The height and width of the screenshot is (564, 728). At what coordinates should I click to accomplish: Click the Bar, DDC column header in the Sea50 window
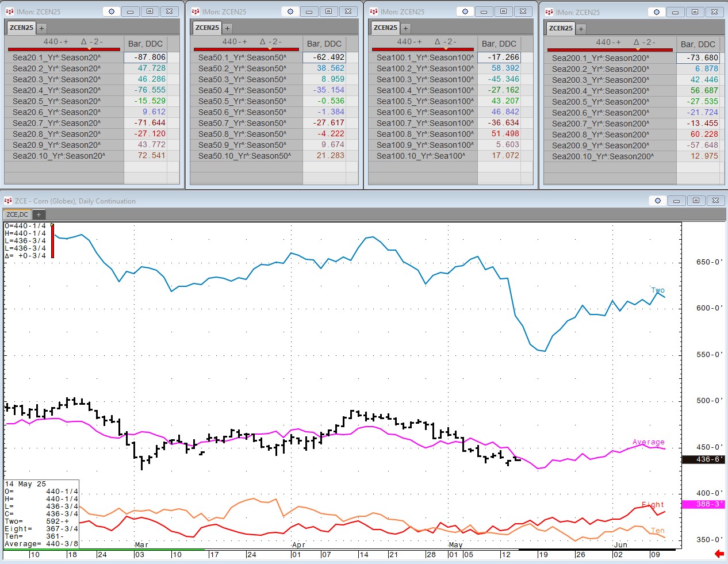pyautogui.click(x=324, y=44)
